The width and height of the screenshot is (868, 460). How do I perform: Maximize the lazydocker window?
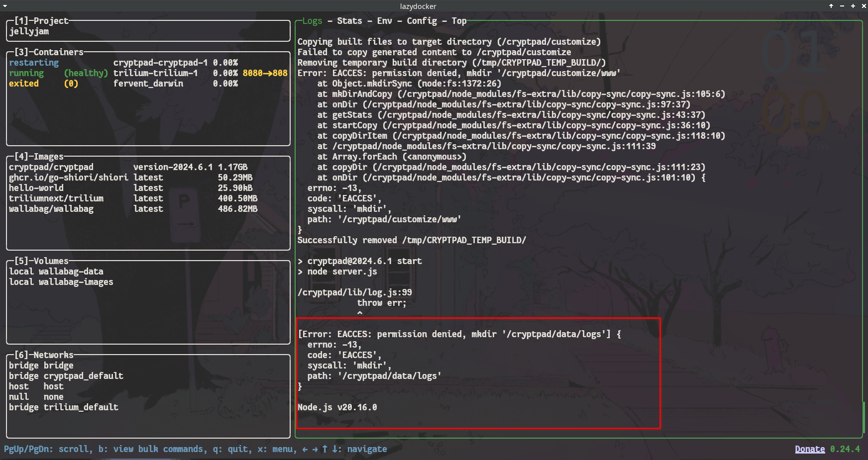[853, 6]
